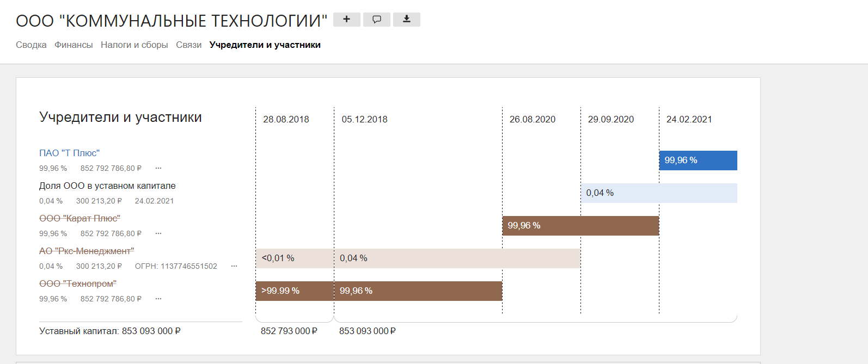This screenshot has width=868, height=364.
Task: Click the 24.02.2021 timeline date header
Action: [689, 119]
